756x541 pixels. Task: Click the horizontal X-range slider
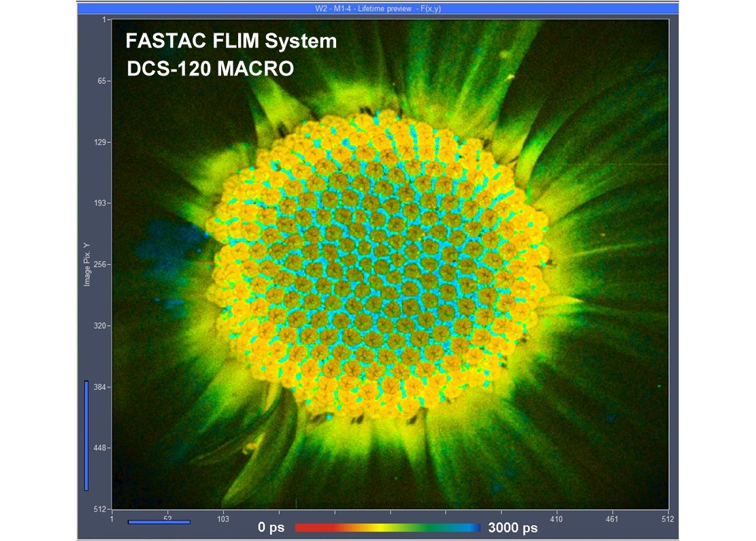158,521
